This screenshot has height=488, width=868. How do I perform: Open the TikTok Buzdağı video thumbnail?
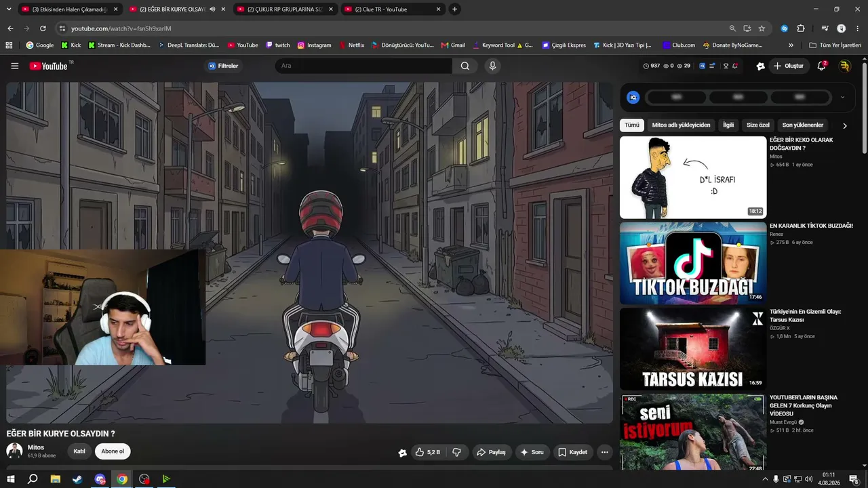tap(693, 263)
